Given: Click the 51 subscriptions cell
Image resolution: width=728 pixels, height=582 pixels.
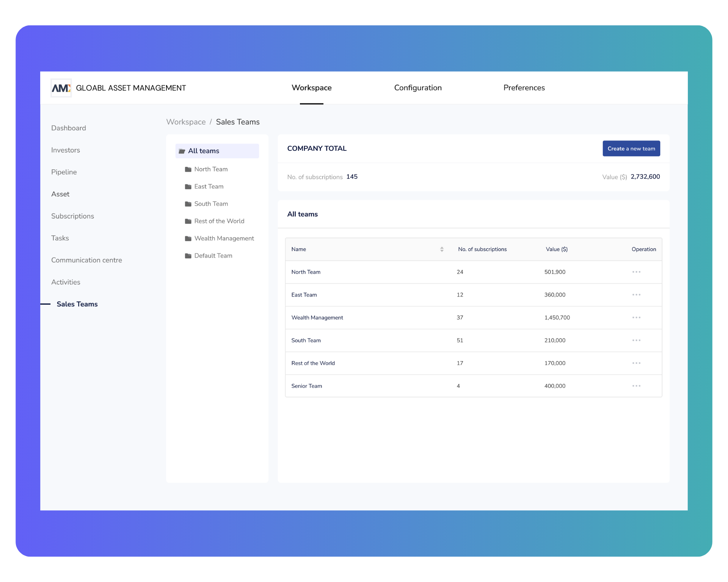Looking at the screenshot, I should pos(460,340).
